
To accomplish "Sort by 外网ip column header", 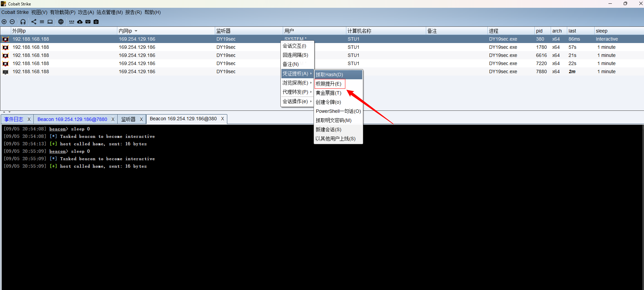I will 64,31.
